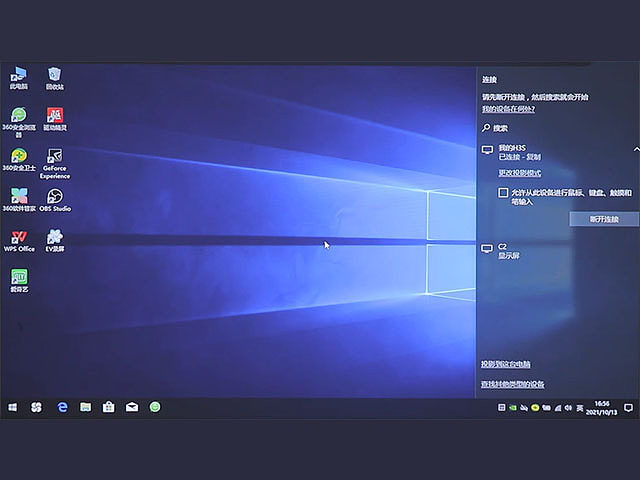
Task: Open the 360软件管家 desktop icon
Action: [19, 200]
